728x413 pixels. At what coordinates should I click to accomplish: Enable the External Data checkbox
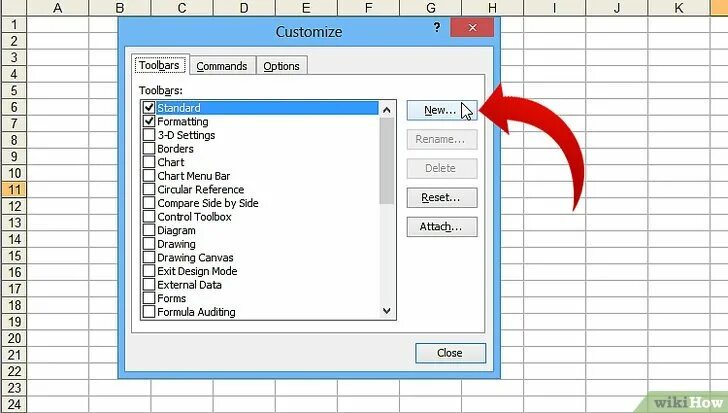point(149,285)
